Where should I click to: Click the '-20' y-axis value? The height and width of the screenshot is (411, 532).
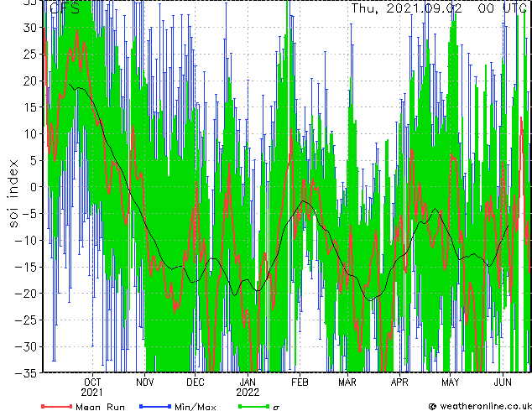[26, 294]
